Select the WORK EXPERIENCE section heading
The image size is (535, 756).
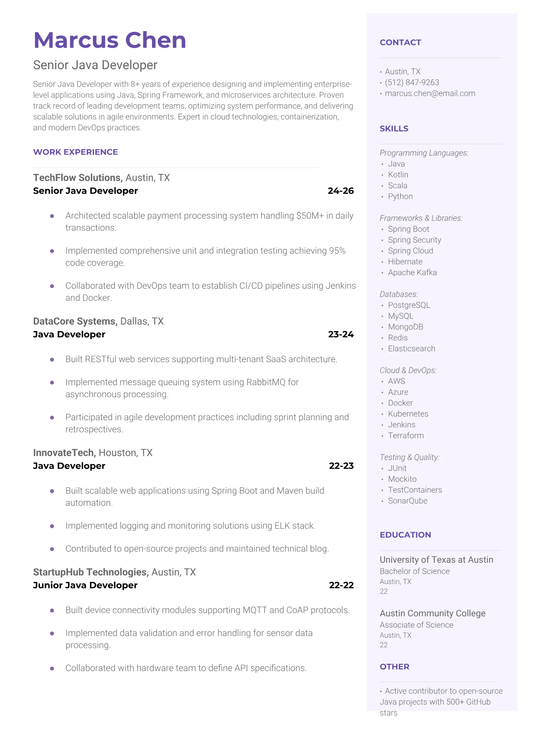tap(76, 152)
